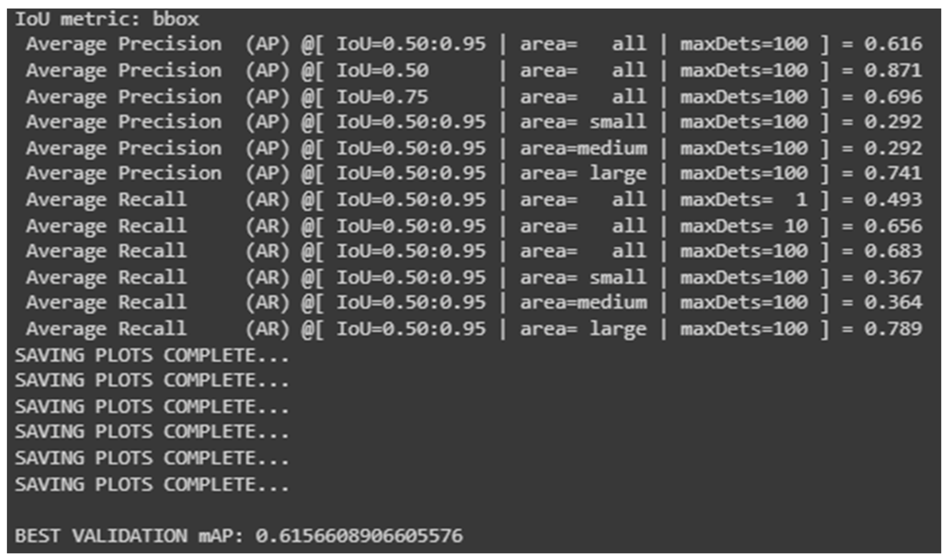Screen dimensions: 947x560
Task: Click the "IoU metric: bbox" header line
Action: point(107,19)
